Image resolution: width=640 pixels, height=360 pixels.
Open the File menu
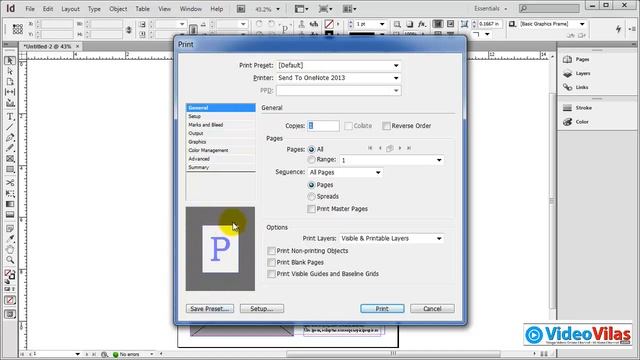30,9
